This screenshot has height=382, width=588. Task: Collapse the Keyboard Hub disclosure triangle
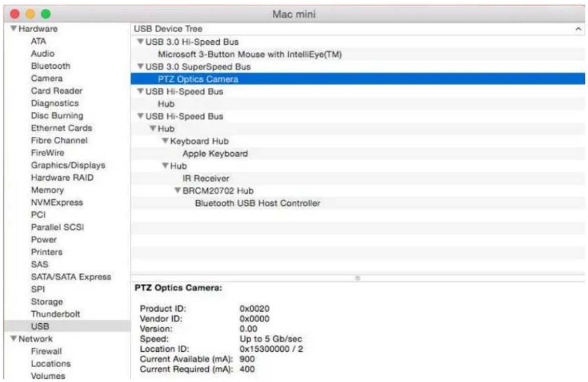point(165,141)
